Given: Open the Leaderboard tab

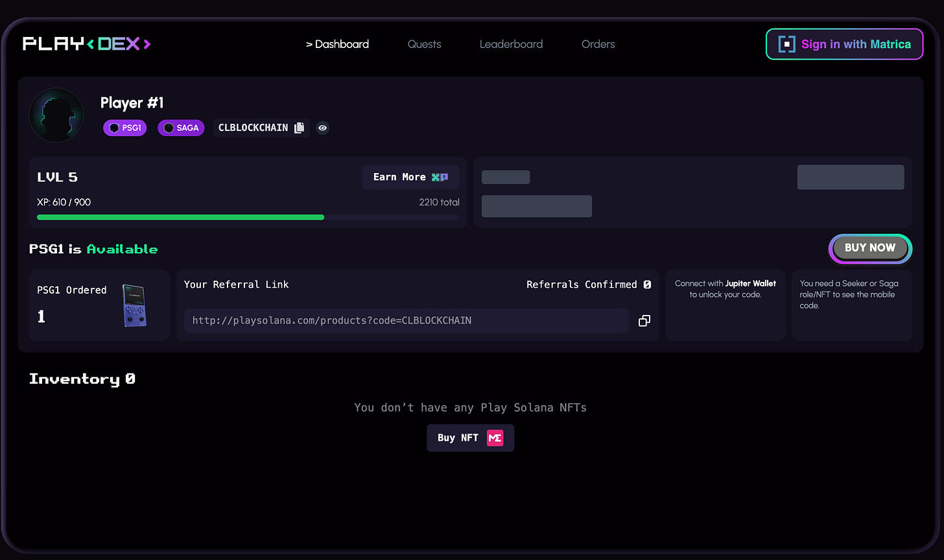Looking at the screenshot, I should 511,44.
